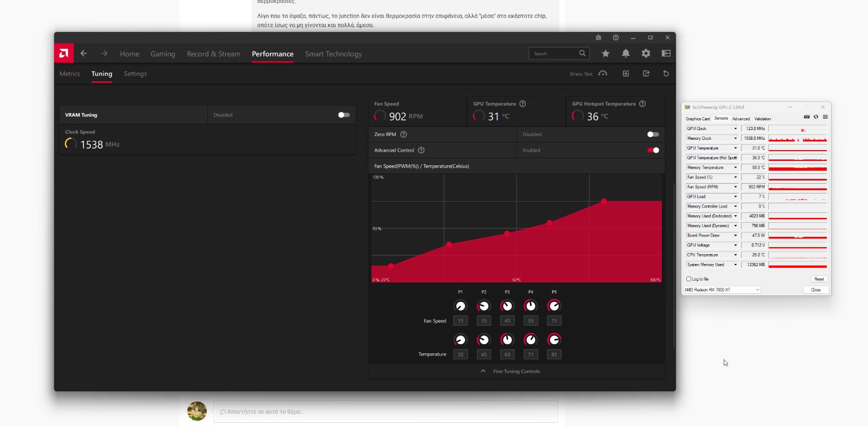
Task: Switch to the Settings sub-tab
Action: point(135,74)
